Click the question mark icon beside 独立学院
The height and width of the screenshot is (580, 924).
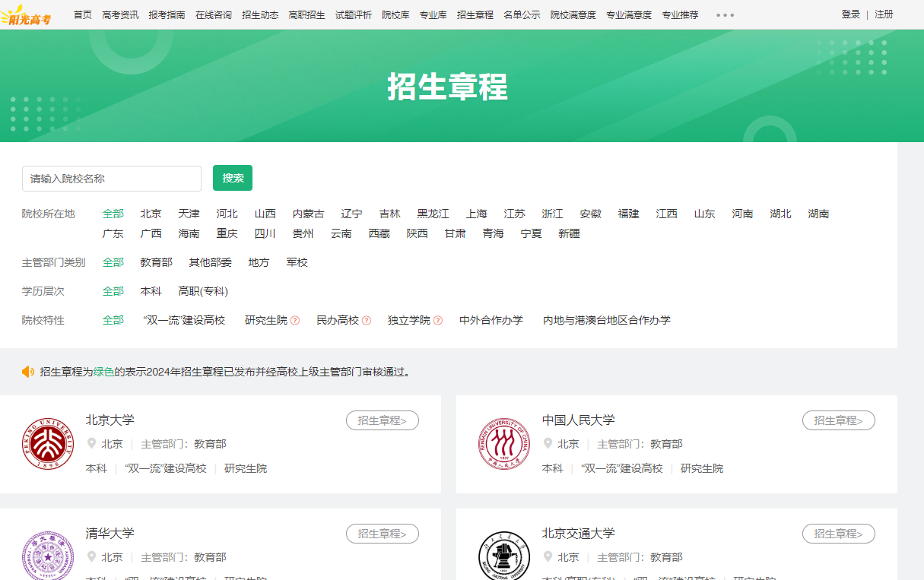point(438,321)
